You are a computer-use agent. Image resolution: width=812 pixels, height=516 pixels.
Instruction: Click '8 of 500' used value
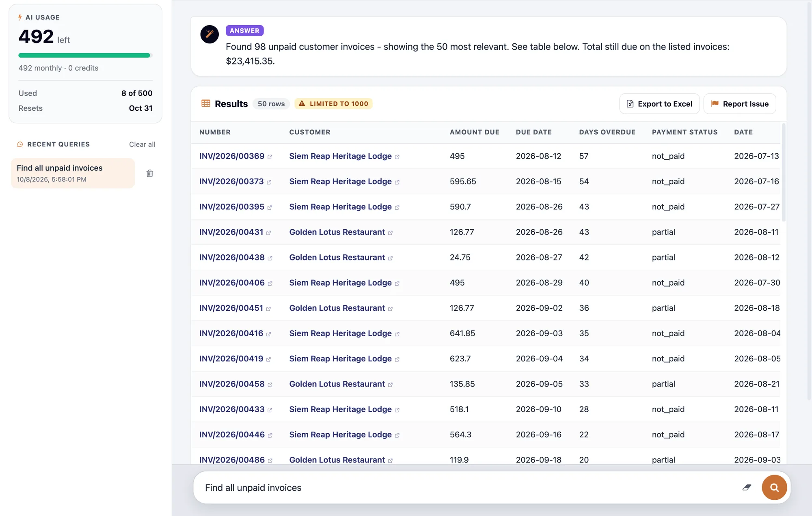point(137,93)
